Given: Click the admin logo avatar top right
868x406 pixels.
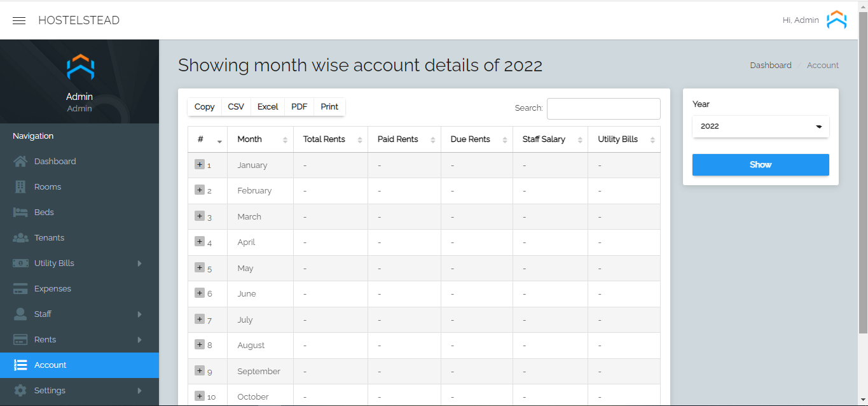Looking at the screenshot, I should click(x=836, y=20).
